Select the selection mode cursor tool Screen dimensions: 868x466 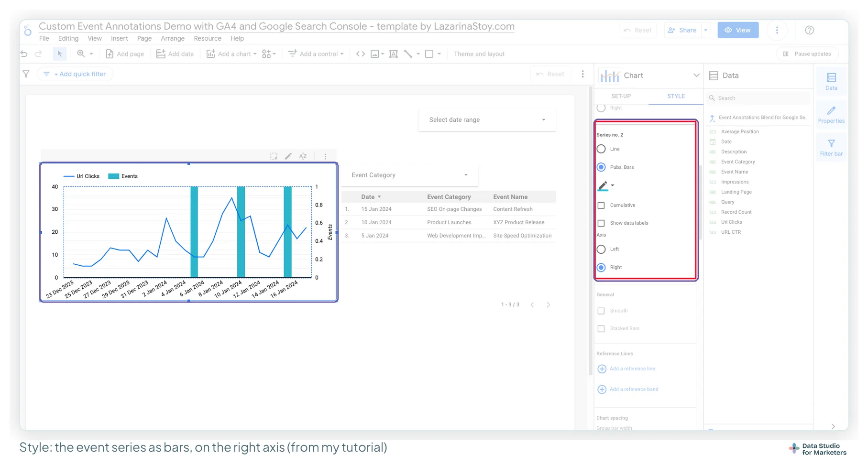click(60, 54)
